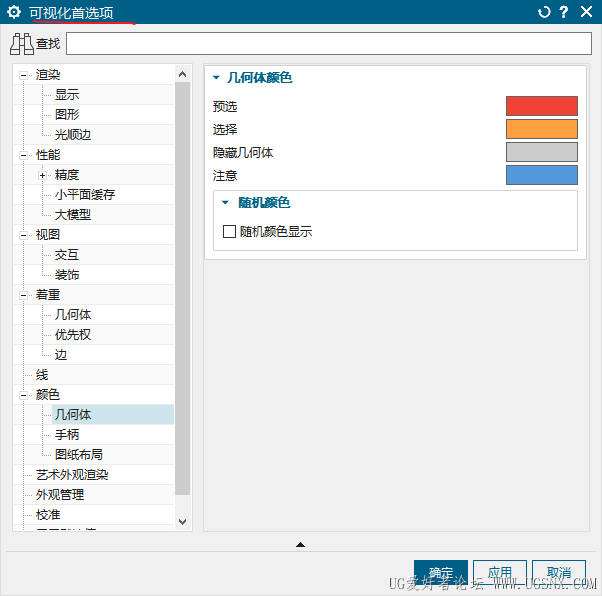Click the 应用 button

click(x=499, y=572)
